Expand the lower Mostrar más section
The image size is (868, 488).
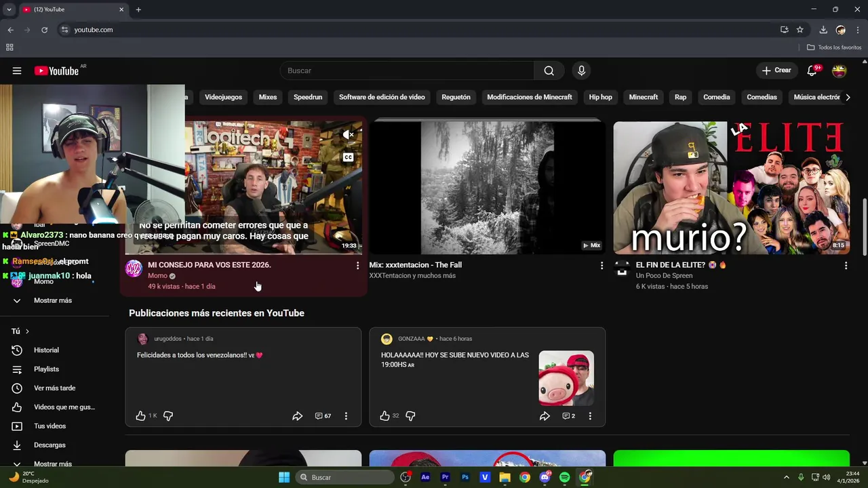pos(53,464)
